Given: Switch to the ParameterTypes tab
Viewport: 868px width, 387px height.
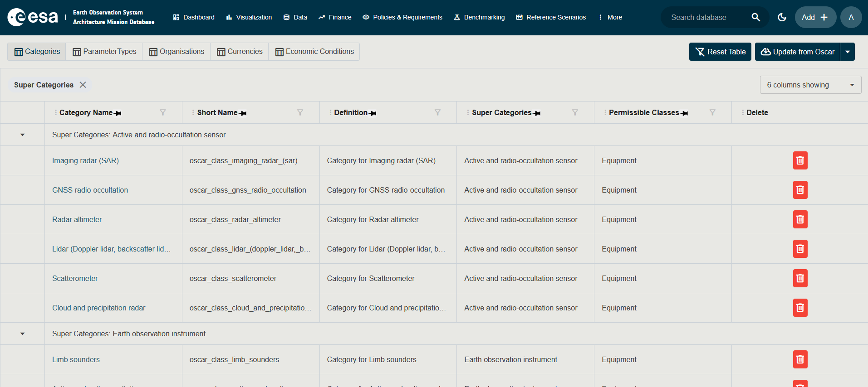Looking at the screenshot, I should [x=104, y=52].
